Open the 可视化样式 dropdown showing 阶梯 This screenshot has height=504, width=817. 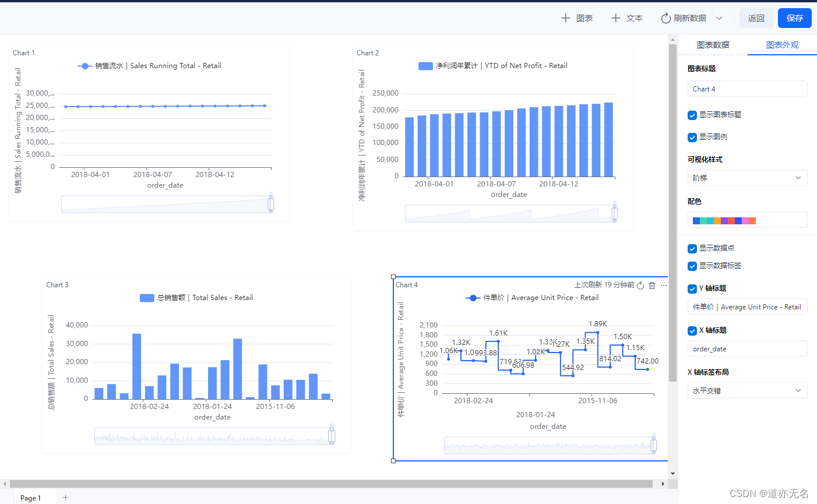[747, 178]
